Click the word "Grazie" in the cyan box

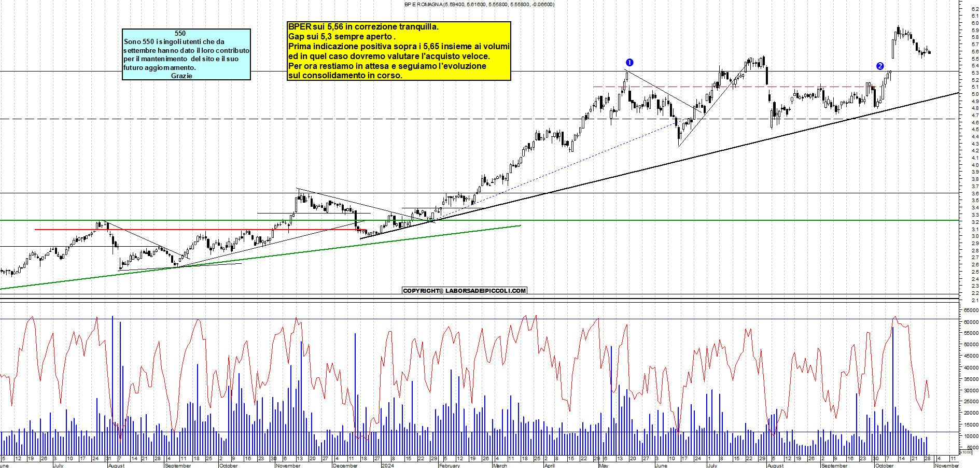tap(181, 76)
